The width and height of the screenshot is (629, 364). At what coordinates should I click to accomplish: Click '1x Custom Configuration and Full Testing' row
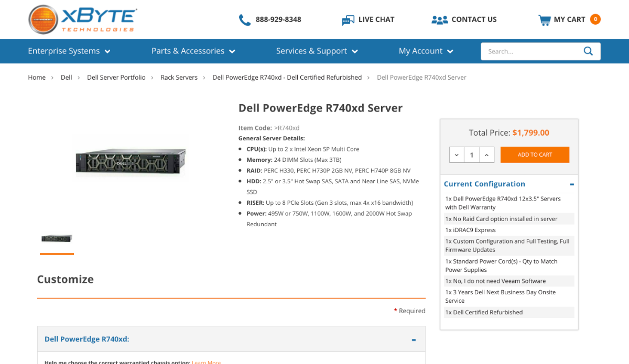509,246
